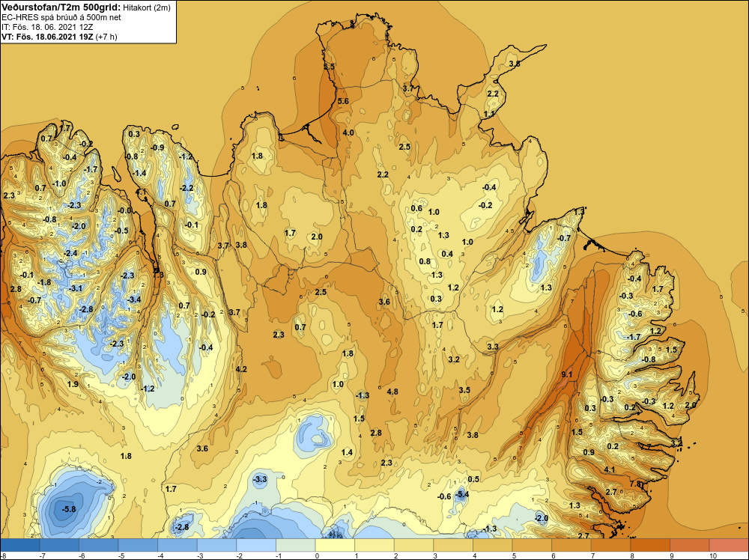Screen dimensions: 749x560
Task: Click the 3.5 temperature label
Action: click(464, 391)
